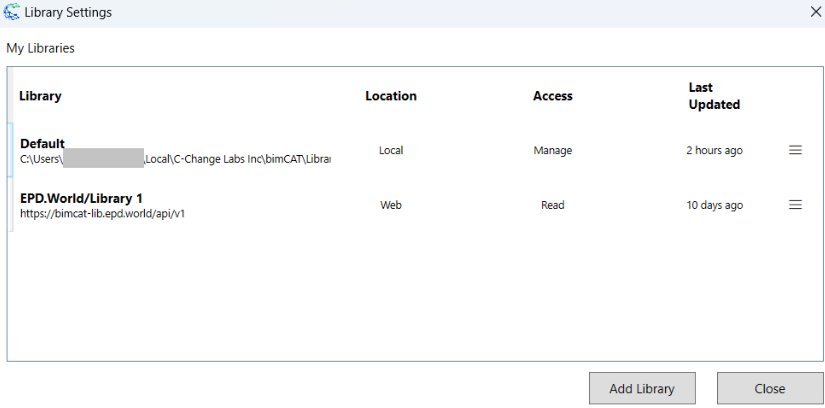Click the Last Updated column header
825x408 pixels.
[714, 96]
